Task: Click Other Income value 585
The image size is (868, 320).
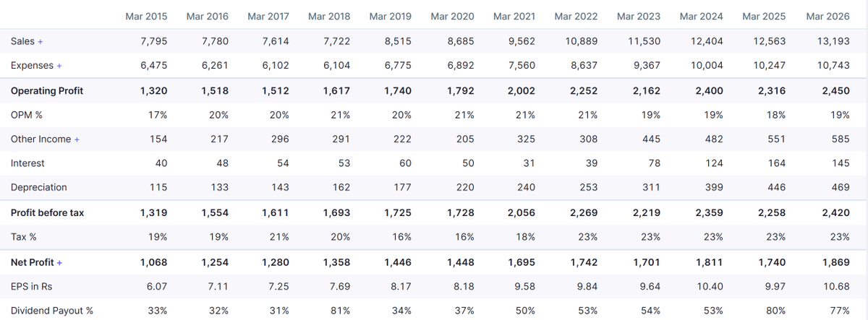Action: click(841, 139)
